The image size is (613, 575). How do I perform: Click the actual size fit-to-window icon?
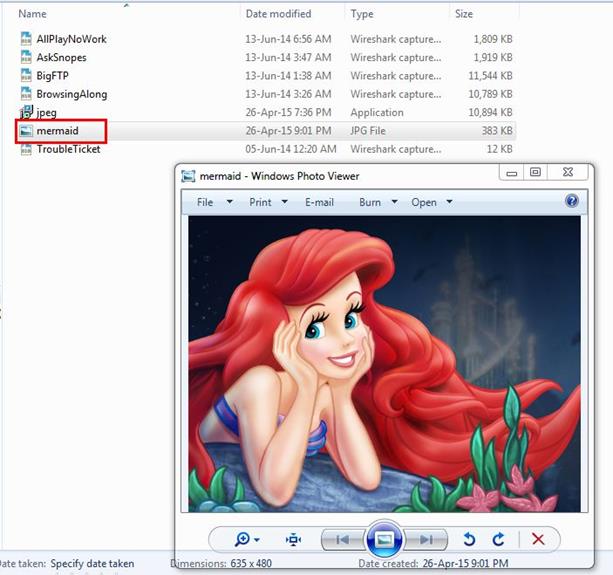tap(293, 539)
